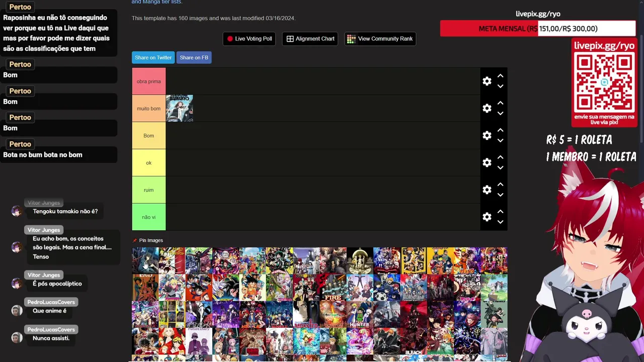Image resolution: width=644 pixels, height=362 pixels.
Task: Open settings gear for ok tier
Action: 487,162
